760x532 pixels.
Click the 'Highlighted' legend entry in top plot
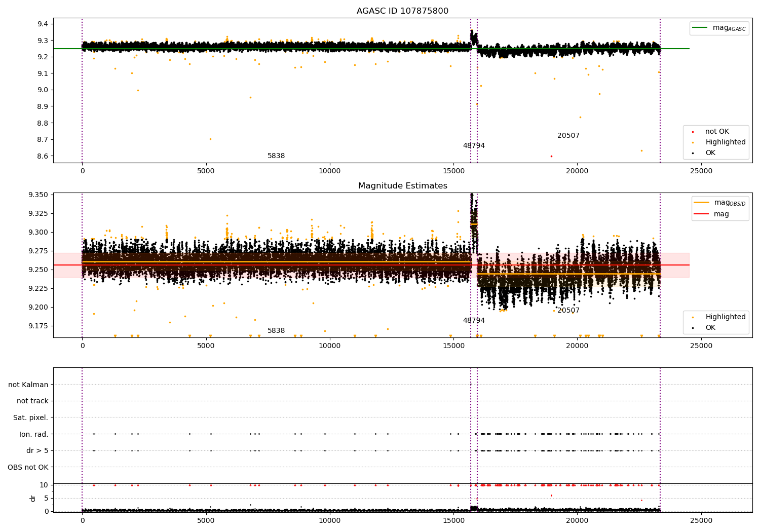tap(725, 142)
